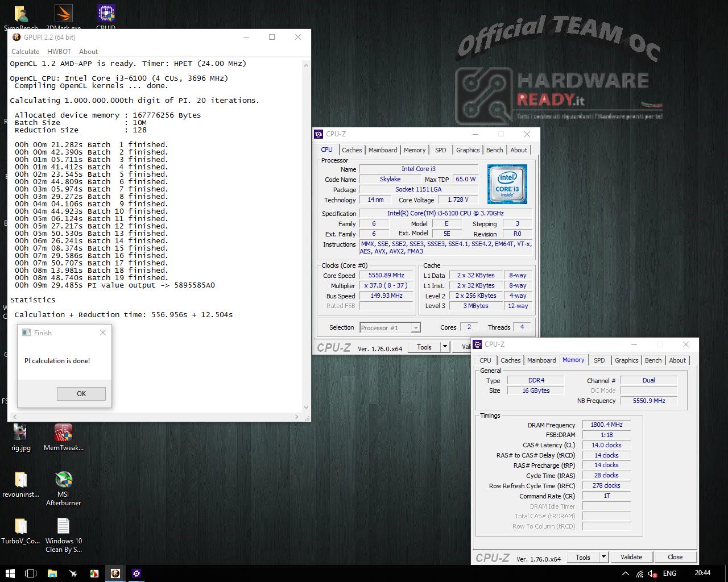Click the GPUPI vertical scrollbar down arrow

tap(307, 408)
